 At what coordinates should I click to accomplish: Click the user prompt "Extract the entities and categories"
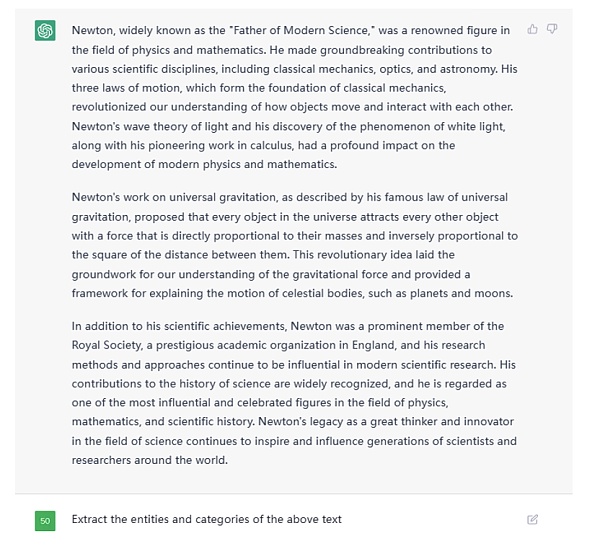pyautogui.click(x=206, y=519)
